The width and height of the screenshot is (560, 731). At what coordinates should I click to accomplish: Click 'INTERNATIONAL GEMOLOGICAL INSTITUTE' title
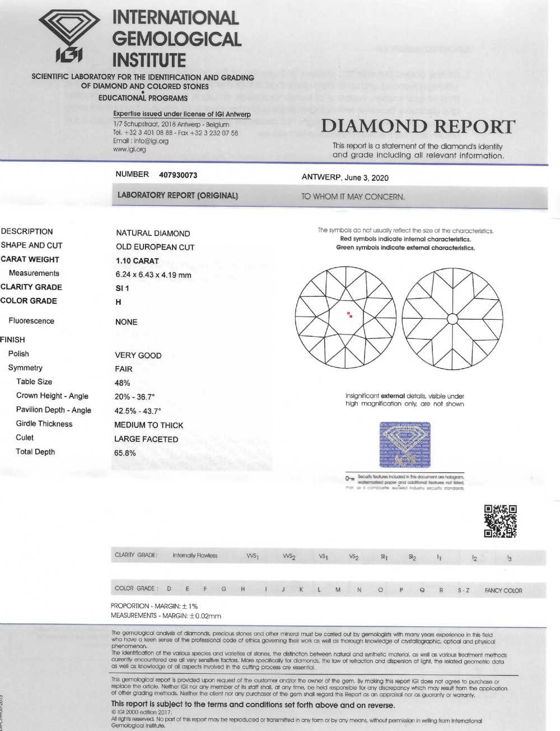(177, 39)
